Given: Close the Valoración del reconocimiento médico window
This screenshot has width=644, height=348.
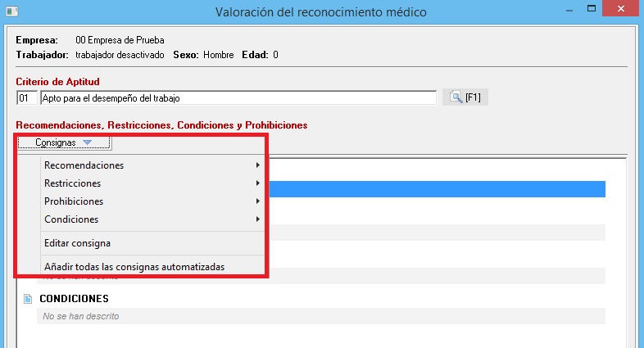Looking at the screenshot, I should pyautogui.click(x=621, y=9).
